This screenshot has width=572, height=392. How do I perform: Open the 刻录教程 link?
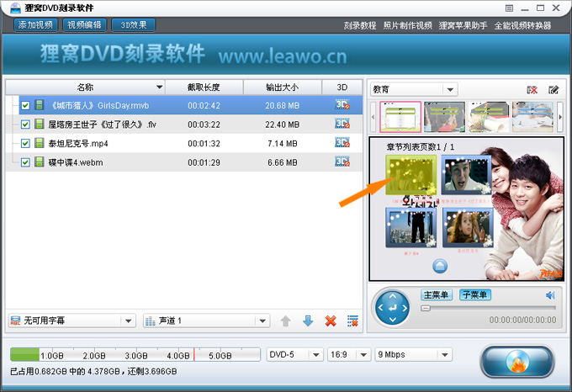[360, 25]
